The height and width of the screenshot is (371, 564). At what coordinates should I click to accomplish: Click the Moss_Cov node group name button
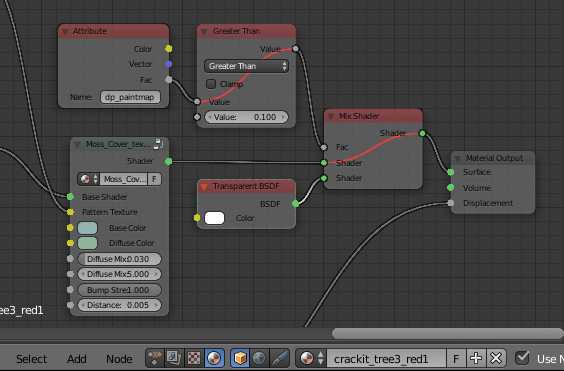click(x=124, y=179)
